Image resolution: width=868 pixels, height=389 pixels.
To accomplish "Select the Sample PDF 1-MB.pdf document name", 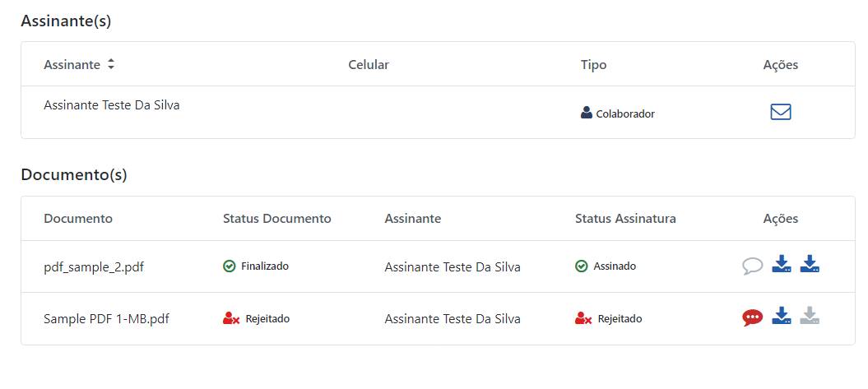I will click(x=106, y=319).
